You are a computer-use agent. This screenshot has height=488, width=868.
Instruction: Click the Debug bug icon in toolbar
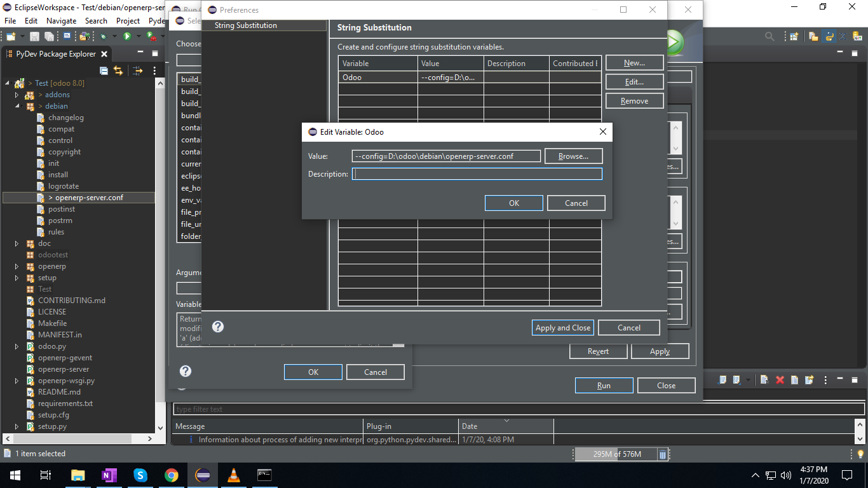click(103, 36)
